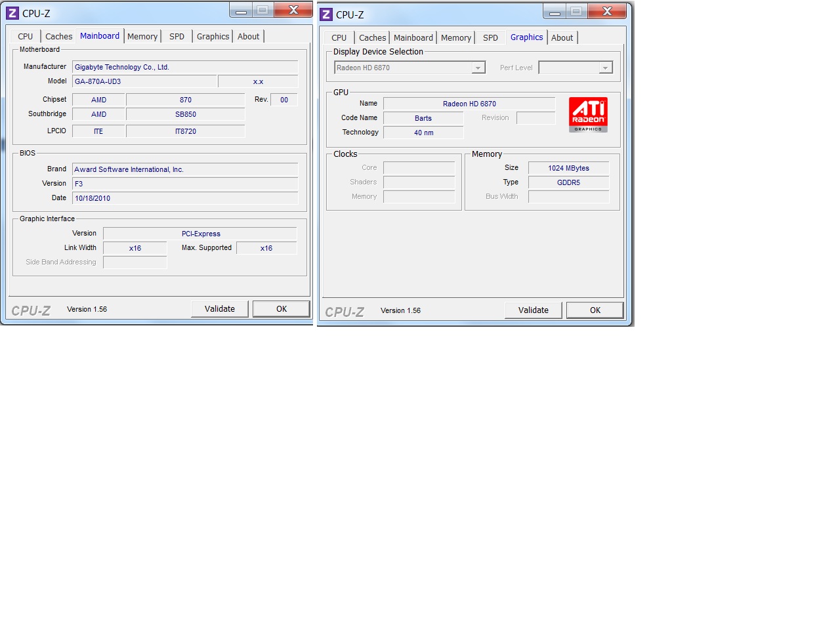Viewport: 840px width, 630px height.
Task: Close the right CPU-Z window
Action: click(607, 12)
